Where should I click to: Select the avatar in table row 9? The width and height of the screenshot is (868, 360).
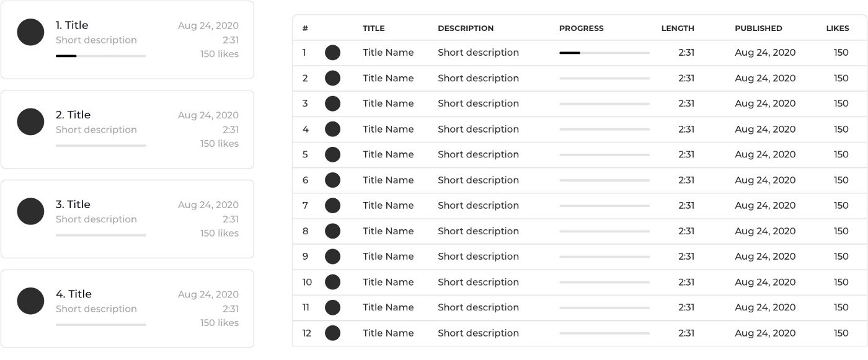pos(332,257)
